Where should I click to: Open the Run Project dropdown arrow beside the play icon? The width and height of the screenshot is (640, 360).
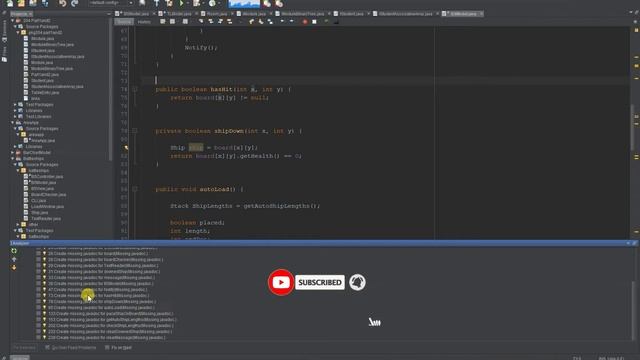[187, 3]
